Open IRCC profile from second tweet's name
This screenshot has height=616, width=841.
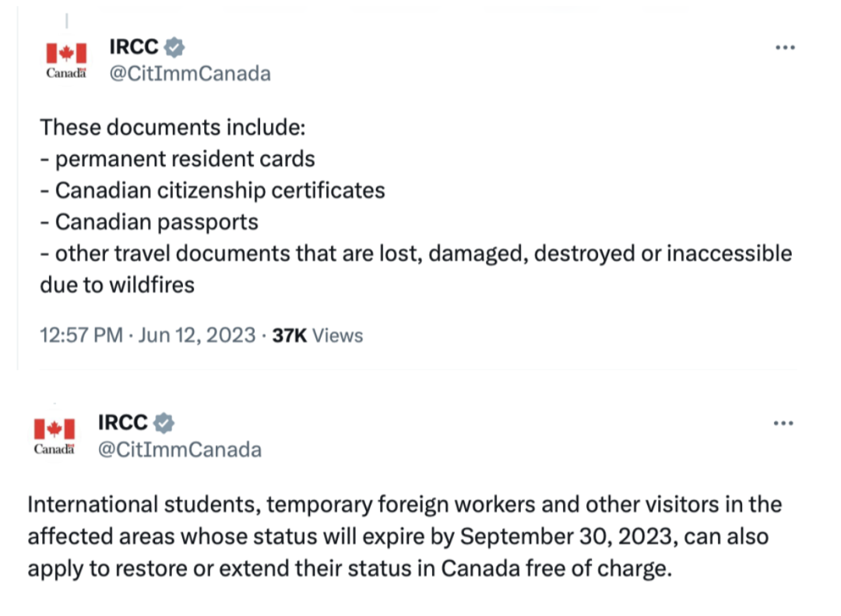click(x=122, y=423)
